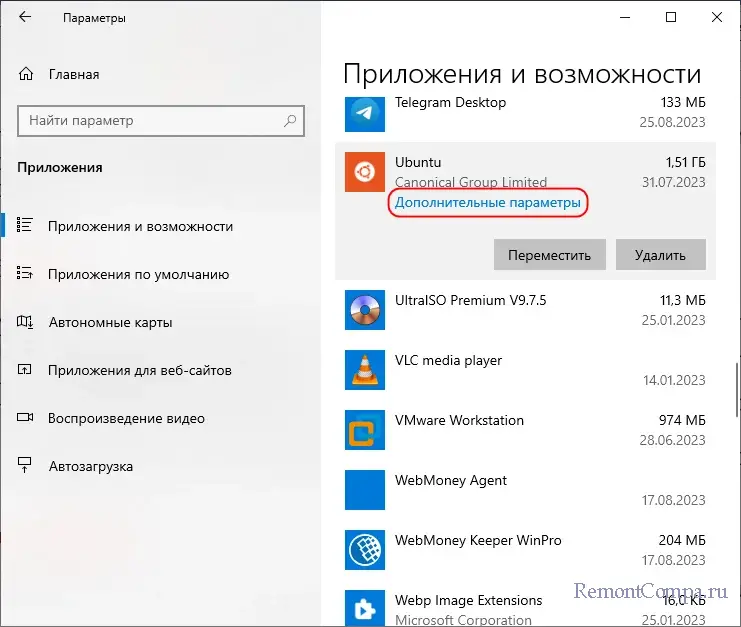Click the search magnifier icon
This screenshot has width=741, height=627.
tap(290, 121)
